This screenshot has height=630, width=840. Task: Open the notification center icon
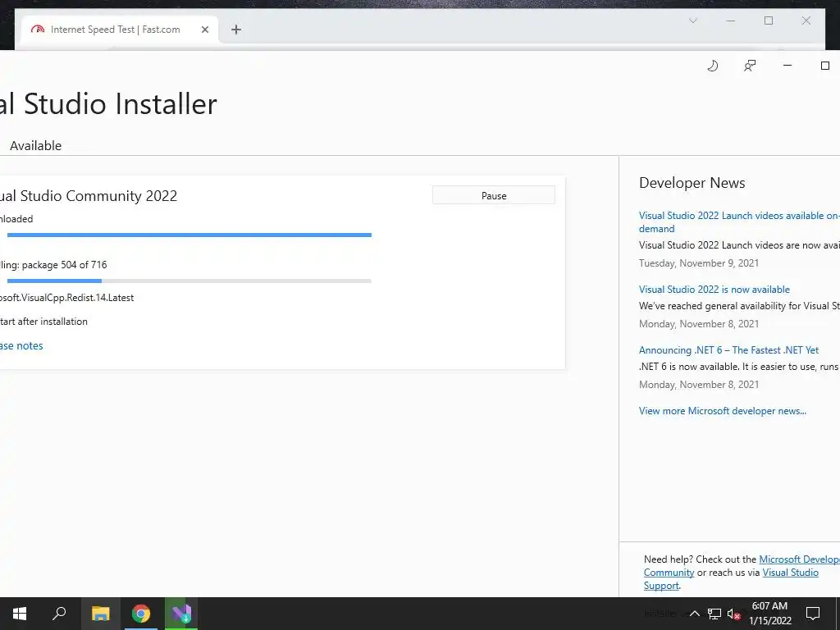click(813, 614)
